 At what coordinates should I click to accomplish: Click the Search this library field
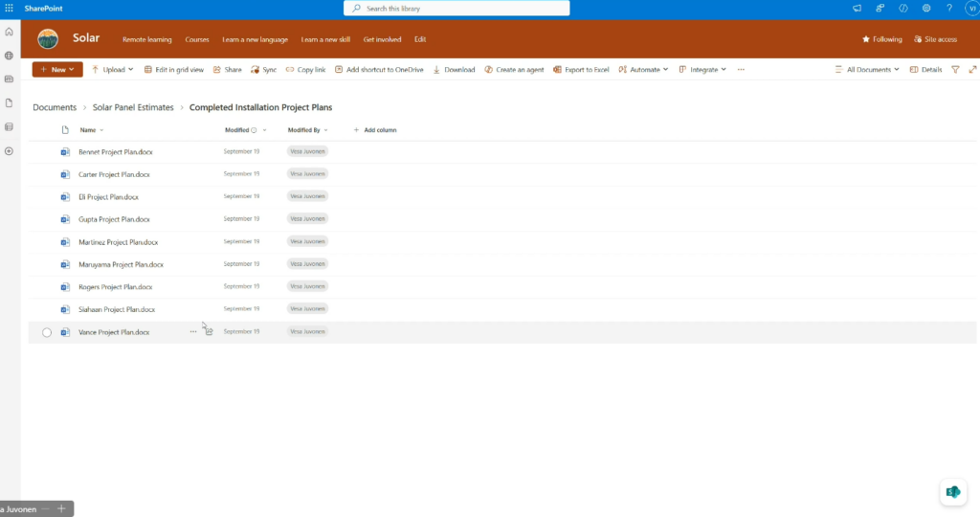click(457, 9)
